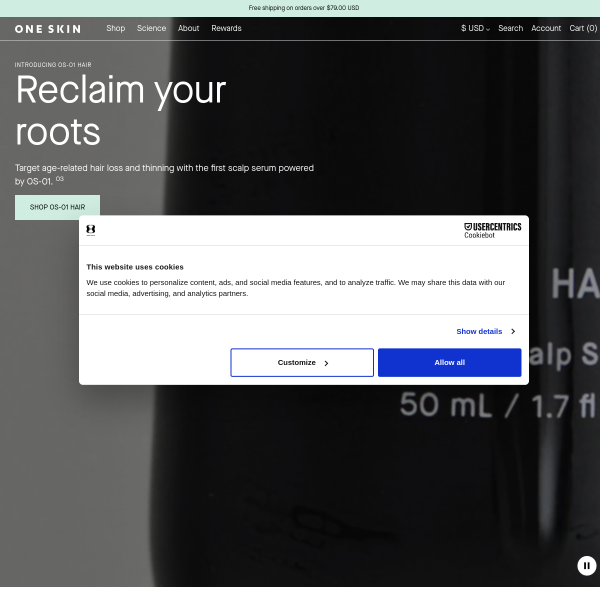This screenshot has height=600, width=600.
Task: Click 'INTRODUCING OS-01 HAIR' label
Action: point(53,65)
